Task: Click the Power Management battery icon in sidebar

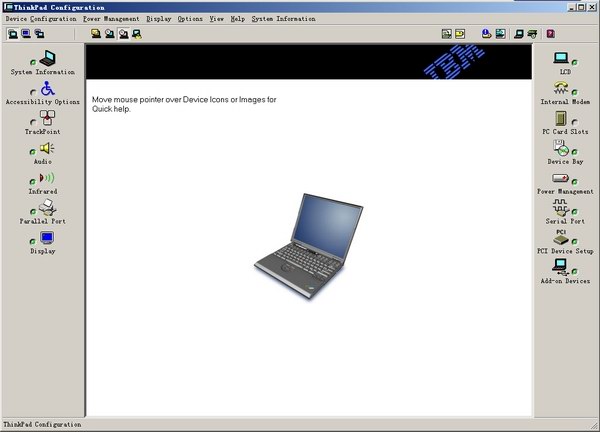Action: 560,178
